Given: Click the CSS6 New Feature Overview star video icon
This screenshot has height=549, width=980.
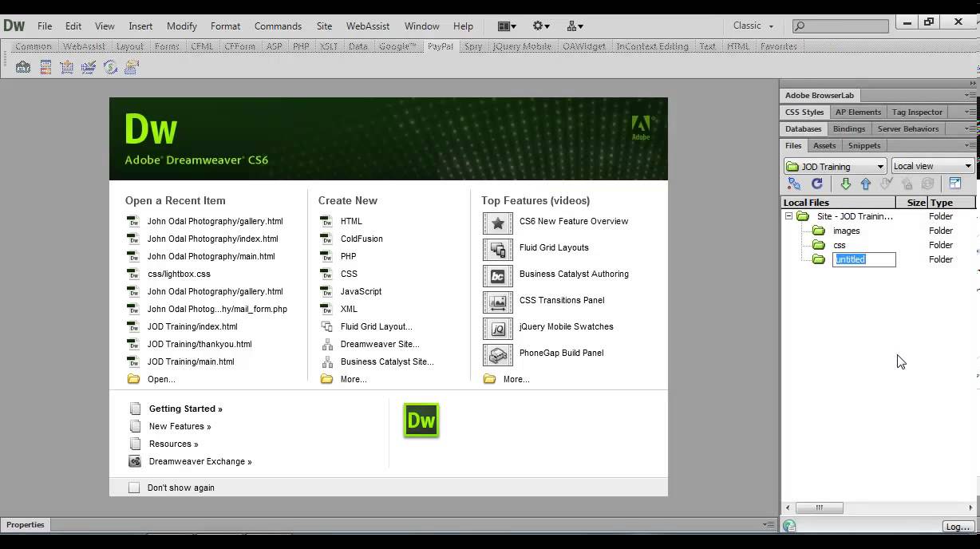Looking at the screenshot, I should [x=498, y=223].
